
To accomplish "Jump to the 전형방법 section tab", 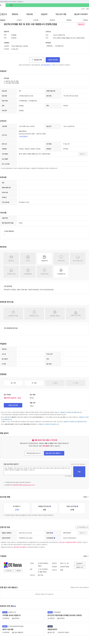I will 69,20.
